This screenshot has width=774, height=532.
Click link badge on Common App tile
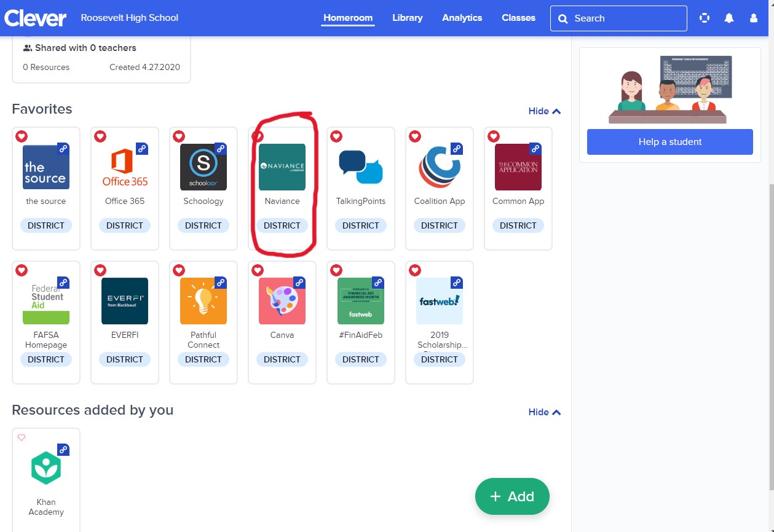pyautogui.click(x=535, y=148)
